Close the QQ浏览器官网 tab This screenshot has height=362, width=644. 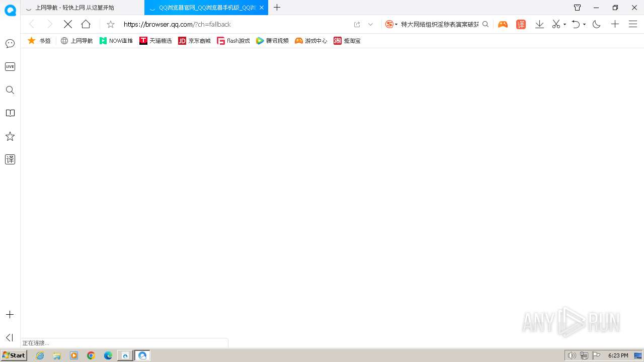[262, 8]
